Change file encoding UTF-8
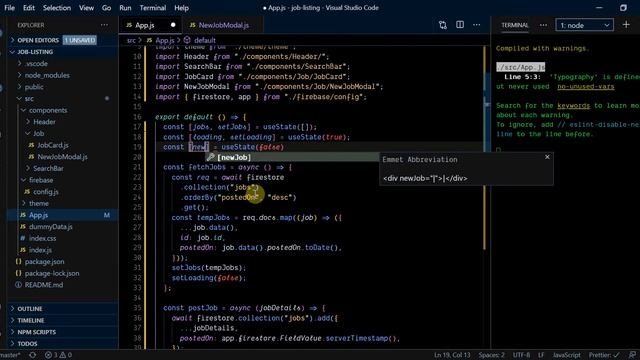 tap(521, 355)
